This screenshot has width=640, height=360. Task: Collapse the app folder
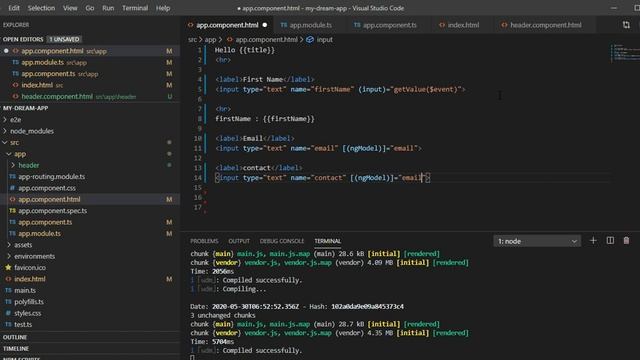click(20, 154)
